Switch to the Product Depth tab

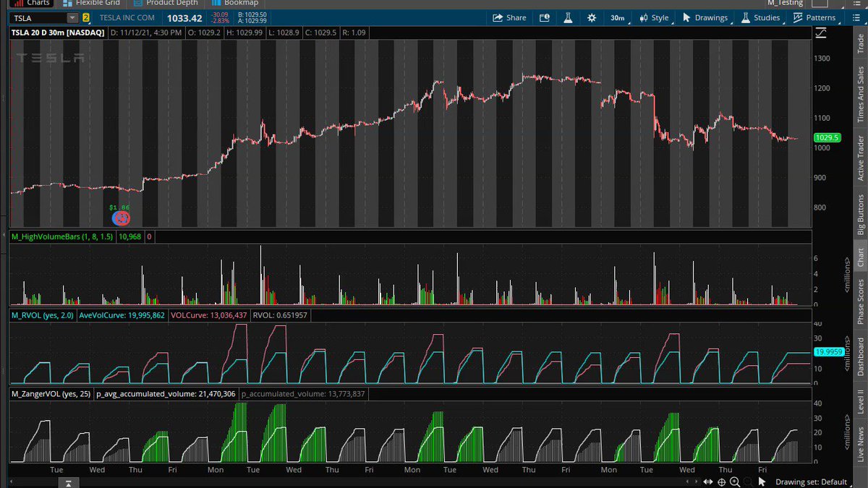pyautogui.click(x=164, y=3)
